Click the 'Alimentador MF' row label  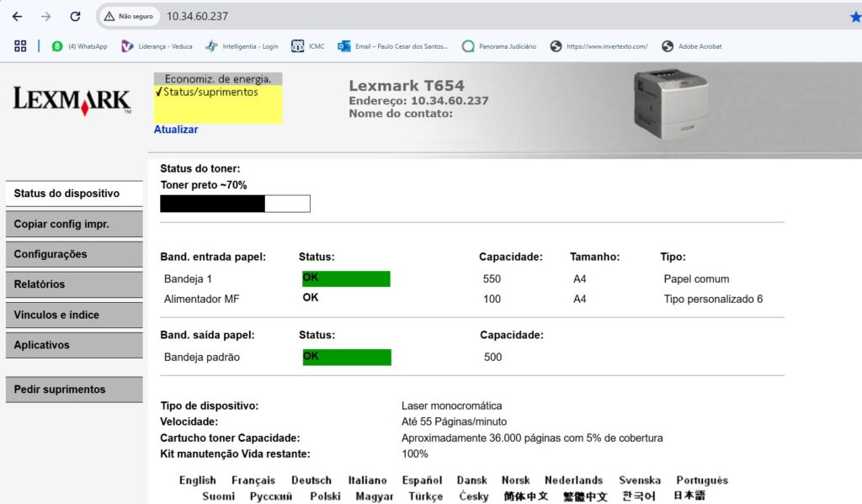(x=201, y=299)
